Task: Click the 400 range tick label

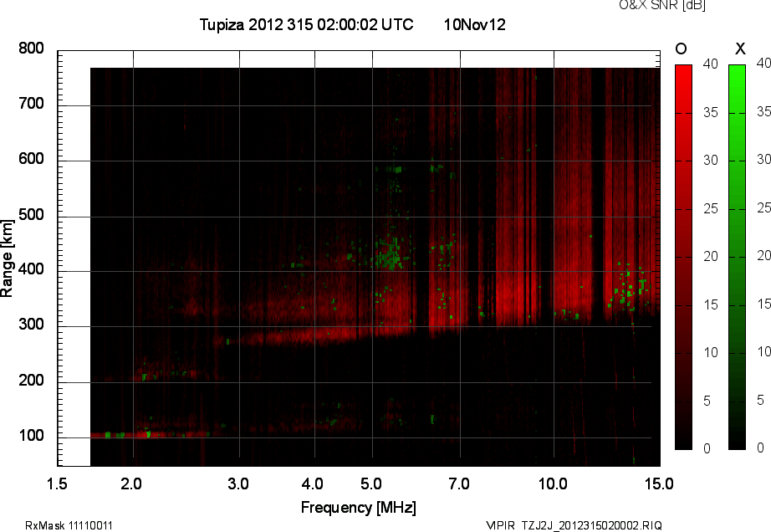Action: coord(31,269)
